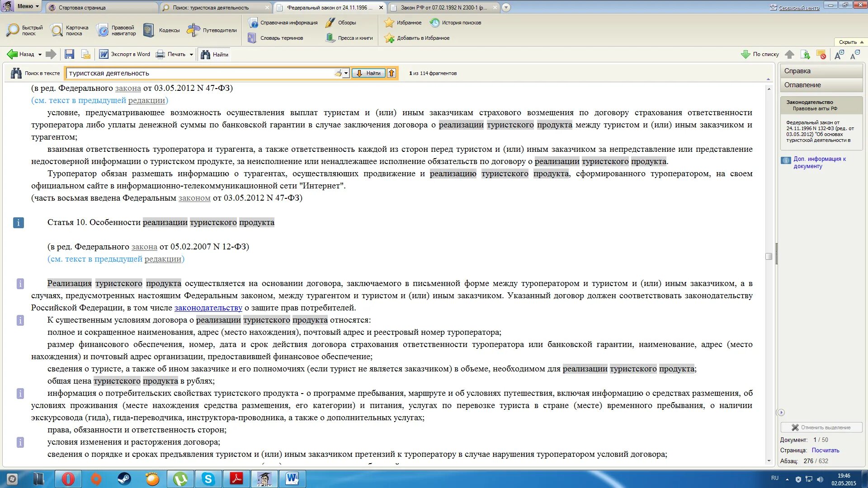Image resolution: width=868 pixels, height=488 pixels.
Task: Expand the search text field history dropdown
Action: click(346, 73)
